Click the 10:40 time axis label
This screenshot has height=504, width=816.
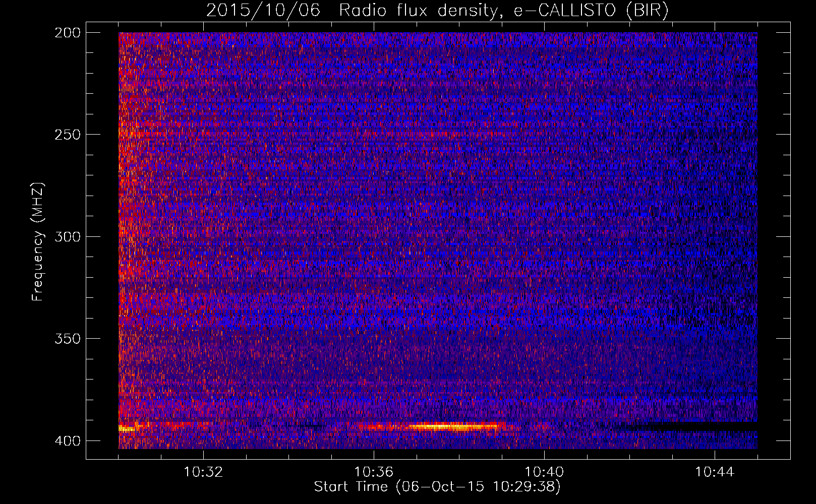tap(544, 472)
